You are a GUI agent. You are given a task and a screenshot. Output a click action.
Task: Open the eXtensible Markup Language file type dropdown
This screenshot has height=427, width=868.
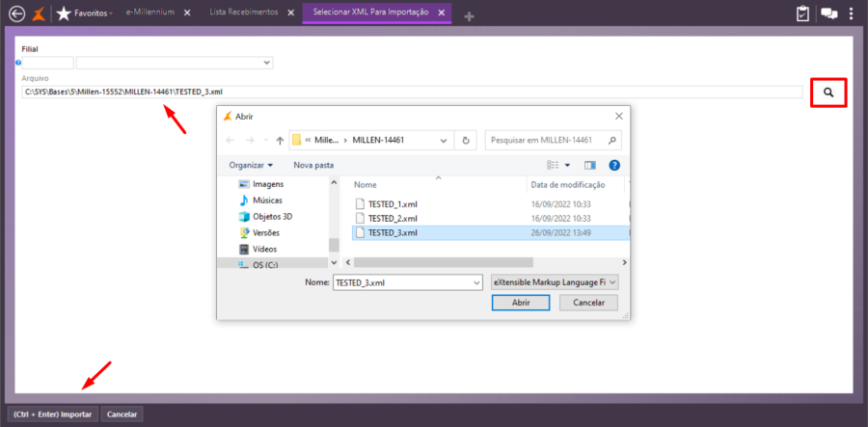tap(556, 282)
